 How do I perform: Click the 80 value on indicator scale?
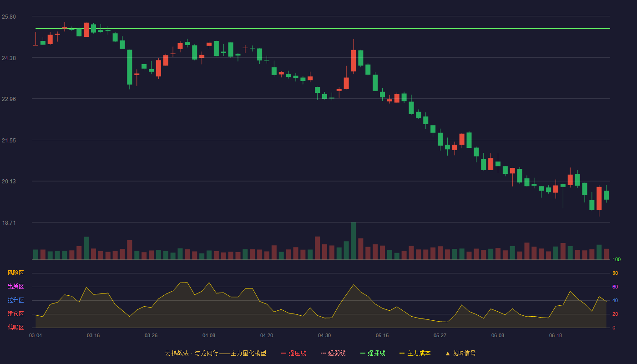[x=615, y=273]
